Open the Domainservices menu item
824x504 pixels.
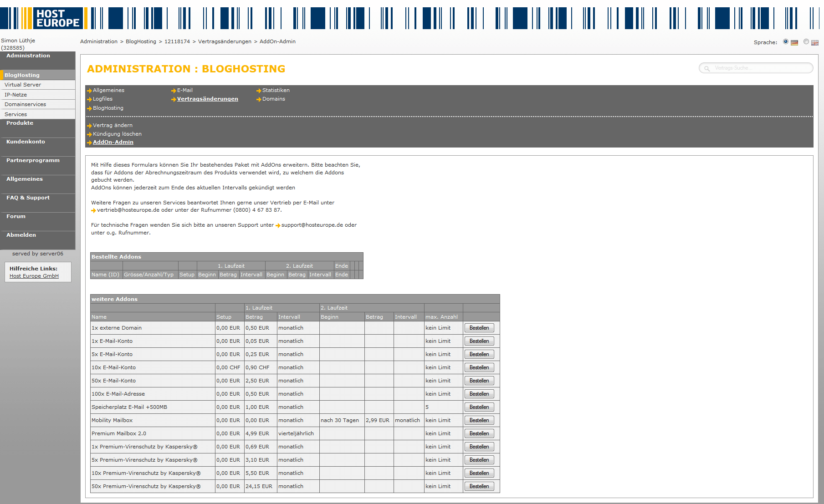tap(26, 104)
